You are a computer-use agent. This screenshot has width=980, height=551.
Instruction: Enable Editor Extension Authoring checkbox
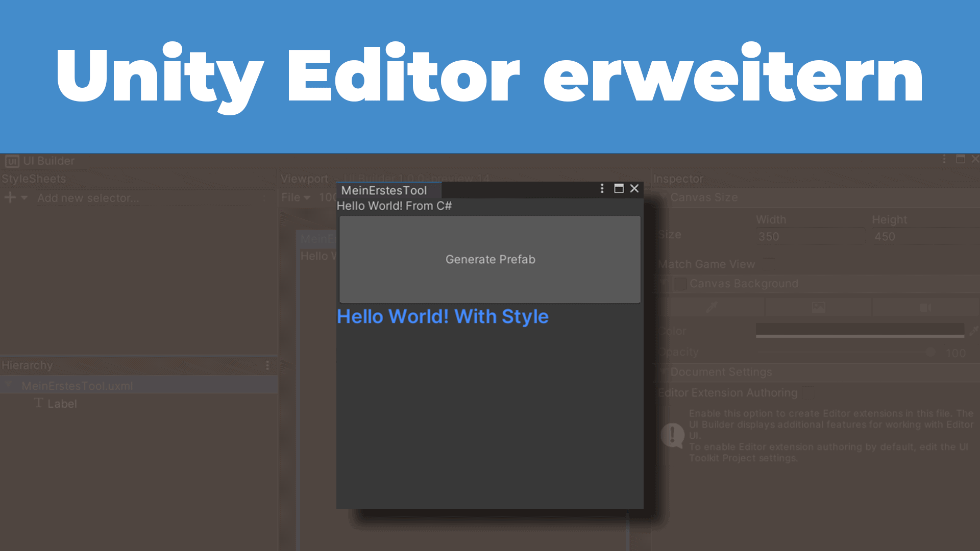(x=808, y=393)
